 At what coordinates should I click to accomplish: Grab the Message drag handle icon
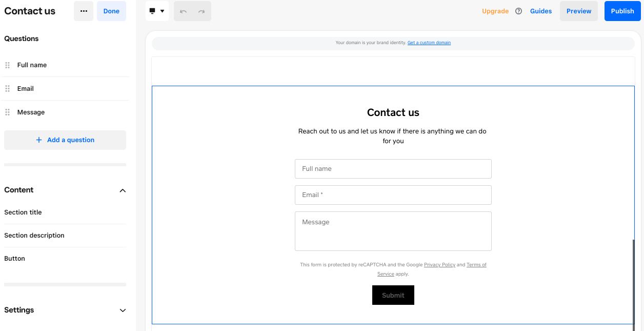pyautogui.click(x=7, y=112)
